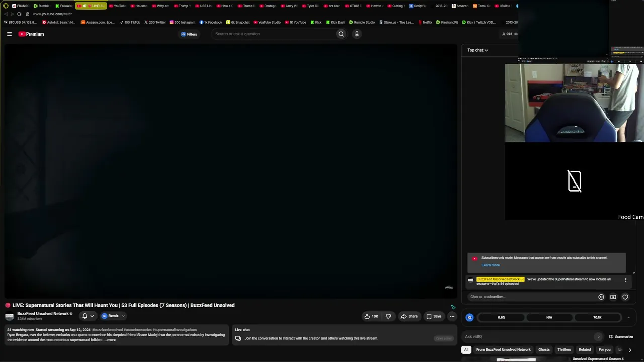Open notification bell subscription dropdown
This screenshot has width=644, height=362.
pos(88,316)
